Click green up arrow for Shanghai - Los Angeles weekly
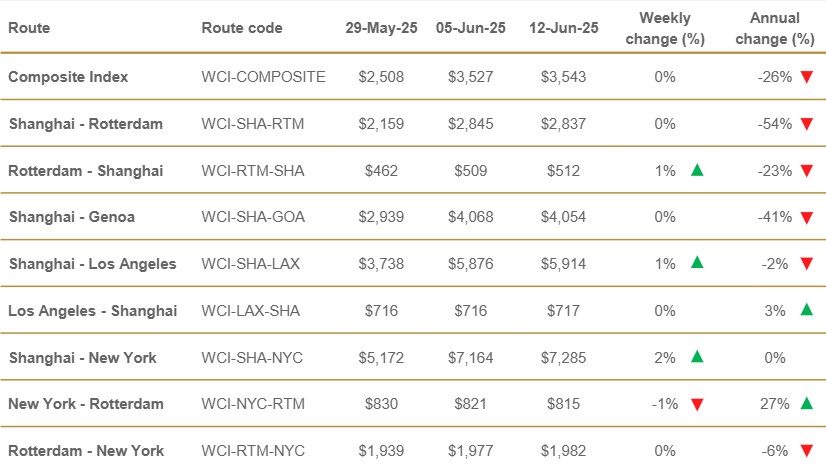826x471 pixels. [x=697, y=263]
